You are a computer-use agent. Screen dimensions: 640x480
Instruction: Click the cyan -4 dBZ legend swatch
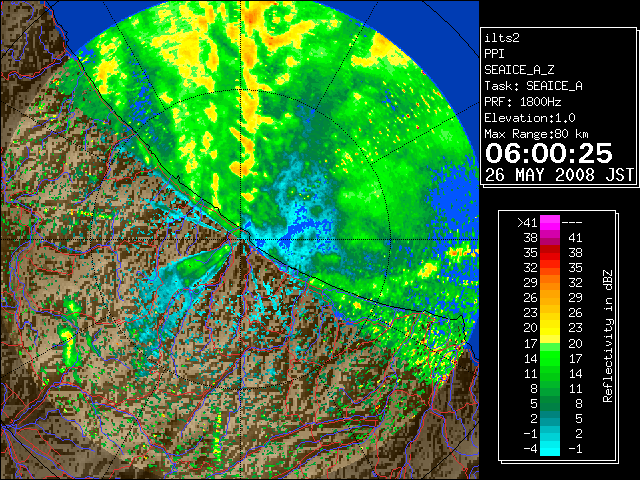point(550,449)
